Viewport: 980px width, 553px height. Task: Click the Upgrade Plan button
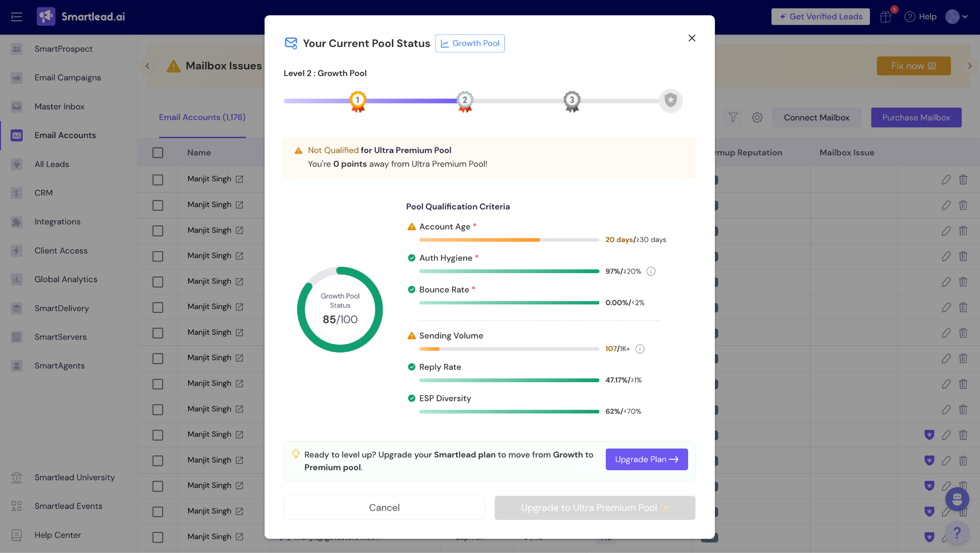tap(646, 459)
